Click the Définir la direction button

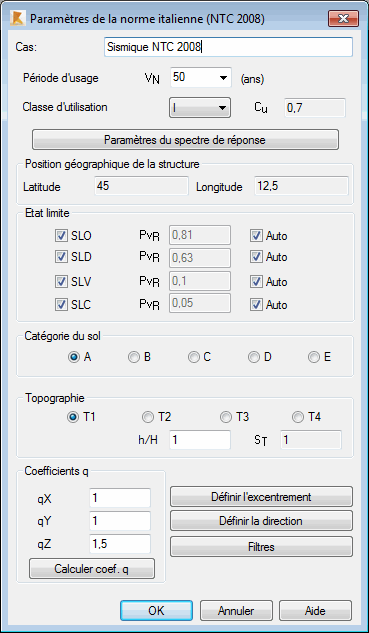[x=261, y=521]
